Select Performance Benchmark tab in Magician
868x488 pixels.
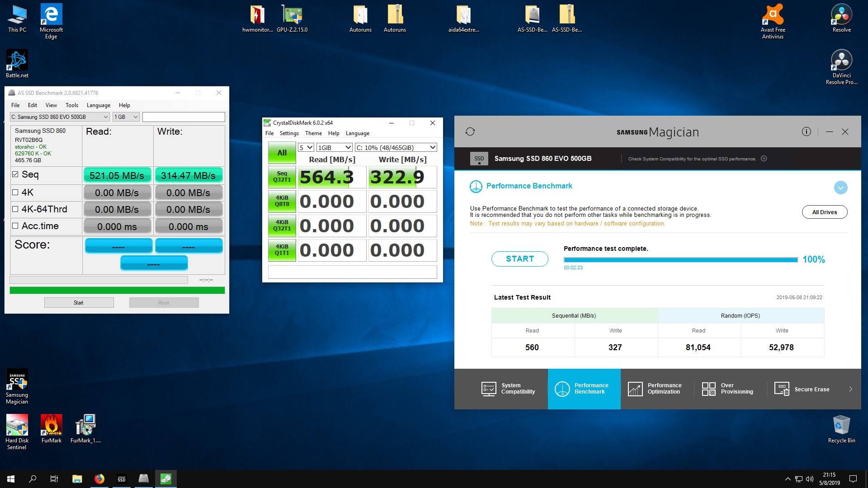click(584, 389)
